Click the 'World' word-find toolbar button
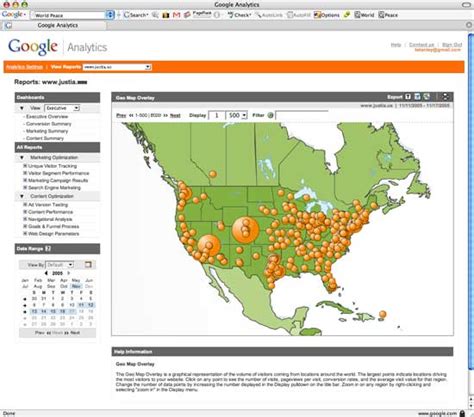This screenshot has width=474, height=417. (364, 15)
